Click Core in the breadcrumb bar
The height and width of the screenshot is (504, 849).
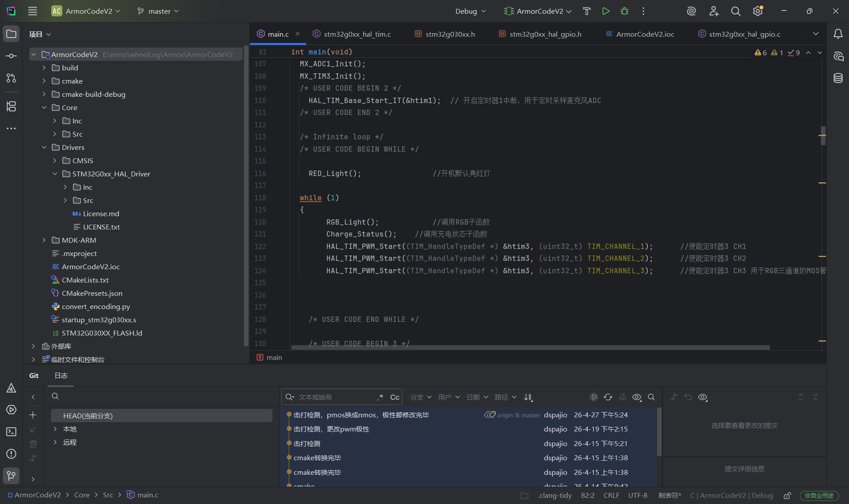[x=82, y=495]
